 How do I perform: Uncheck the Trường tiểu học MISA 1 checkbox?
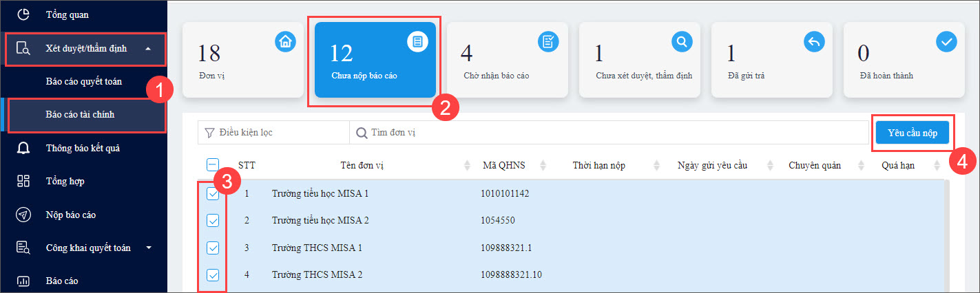point(213,194)
